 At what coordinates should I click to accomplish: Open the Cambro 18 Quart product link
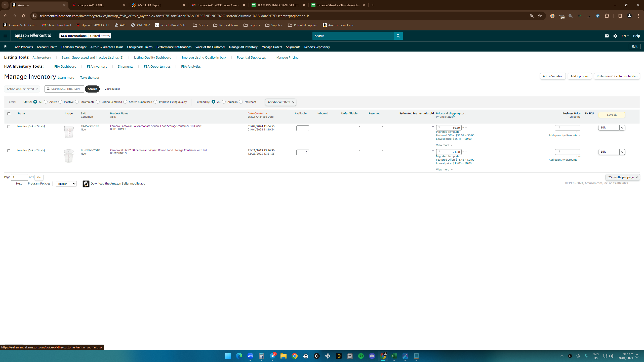(x=156, y=126)
